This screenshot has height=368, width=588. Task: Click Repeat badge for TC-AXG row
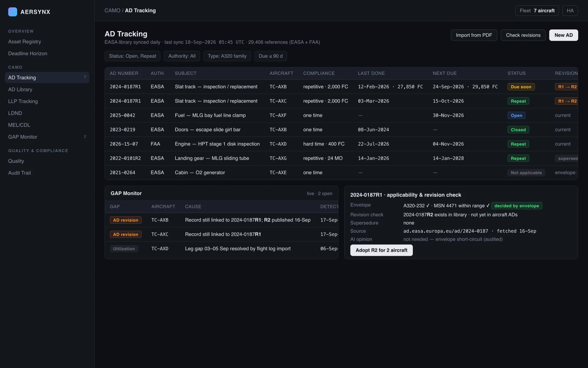[x=518, y=159]
